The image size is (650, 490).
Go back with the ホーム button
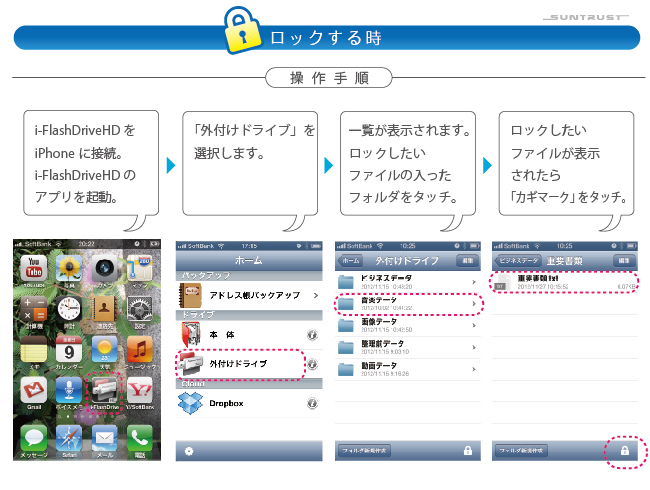pos(350,261)
